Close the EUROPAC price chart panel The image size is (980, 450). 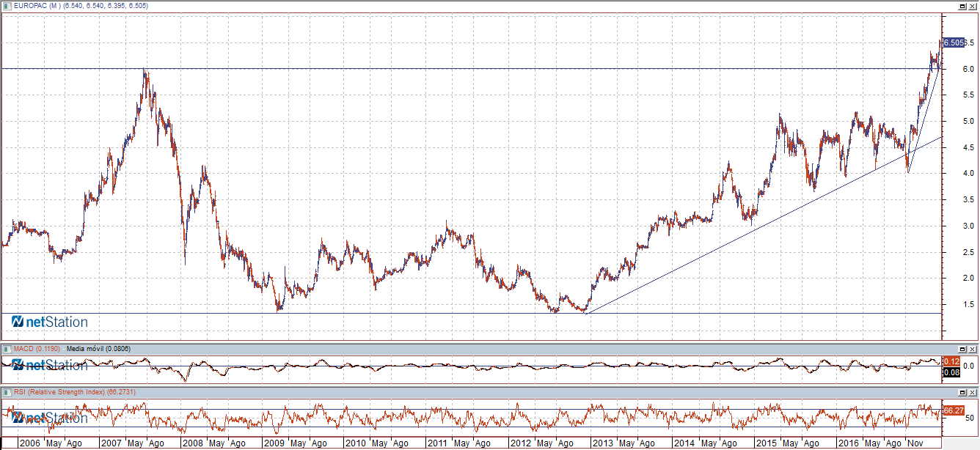click(971, 5)
